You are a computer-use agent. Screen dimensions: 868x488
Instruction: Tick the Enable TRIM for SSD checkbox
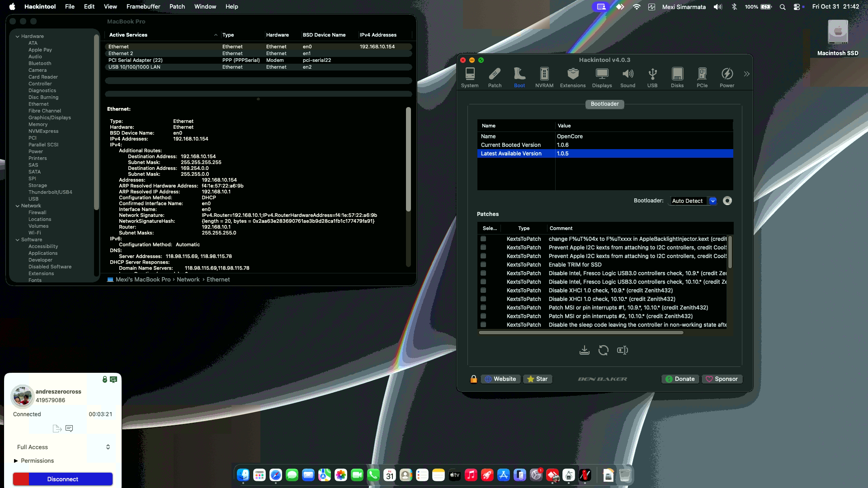[x=483, y=265]
